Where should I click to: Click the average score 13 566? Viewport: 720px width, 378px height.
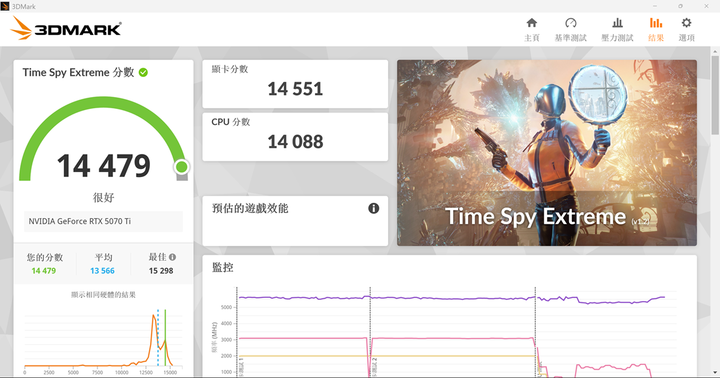[102, 271]
